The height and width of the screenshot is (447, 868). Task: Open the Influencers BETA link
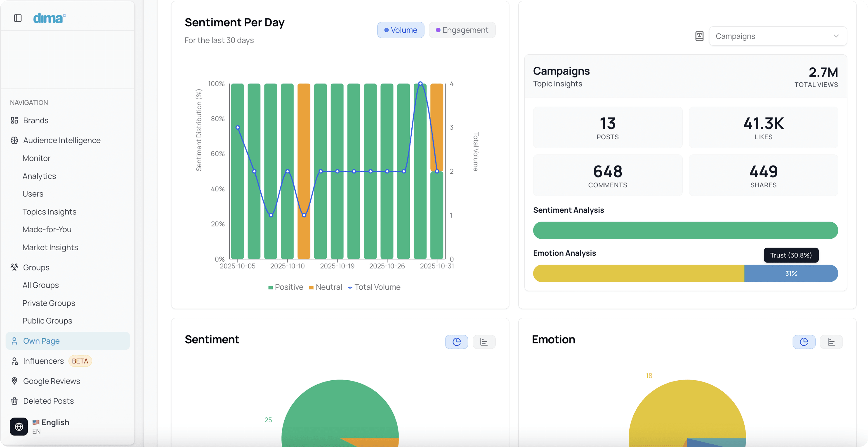click(43, 361)
